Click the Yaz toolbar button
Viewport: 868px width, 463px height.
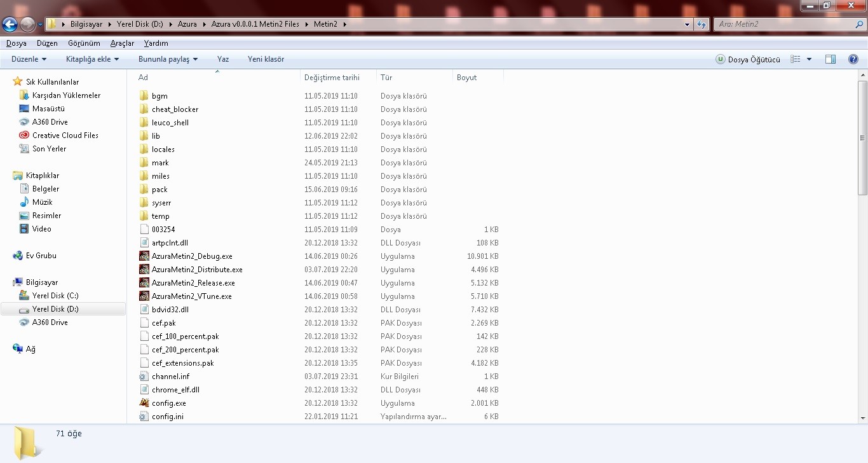pyautogui.click(x=223, y=59)
